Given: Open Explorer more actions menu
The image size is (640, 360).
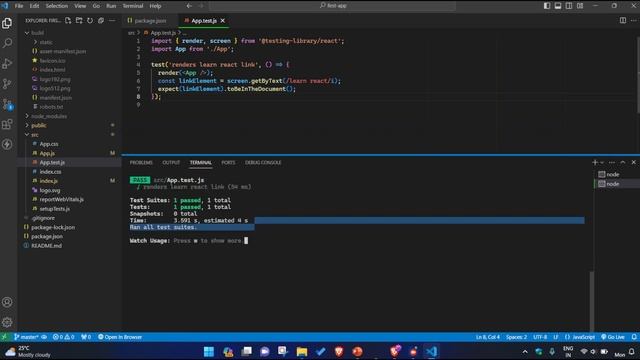Looking at the screenshot, I should pos(112,20).
